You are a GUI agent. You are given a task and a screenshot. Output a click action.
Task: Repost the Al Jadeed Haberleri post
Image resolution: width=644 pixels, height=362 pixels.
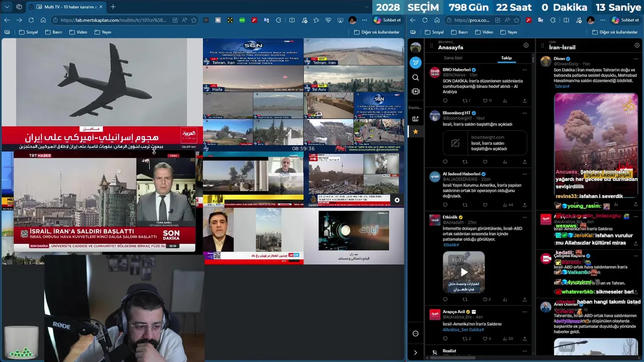pyautogui.click(x=465, y=205)
